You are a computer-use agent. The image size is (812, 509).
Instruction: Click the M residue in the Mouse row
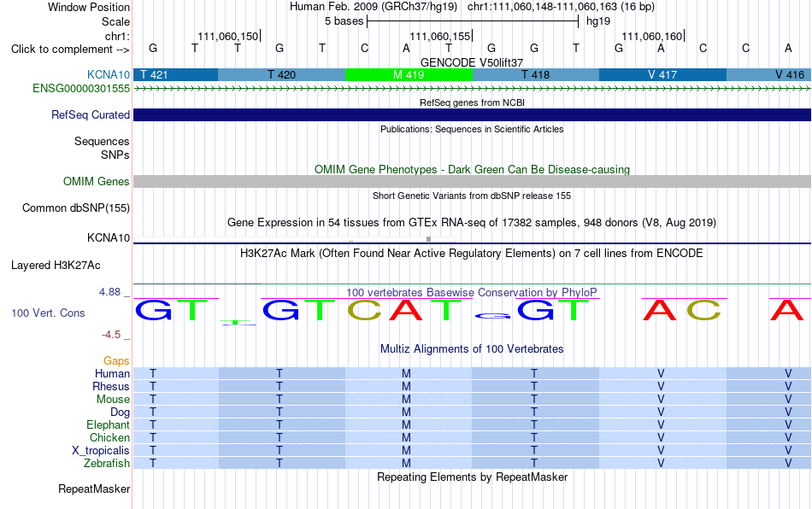(x=406, y=400)
